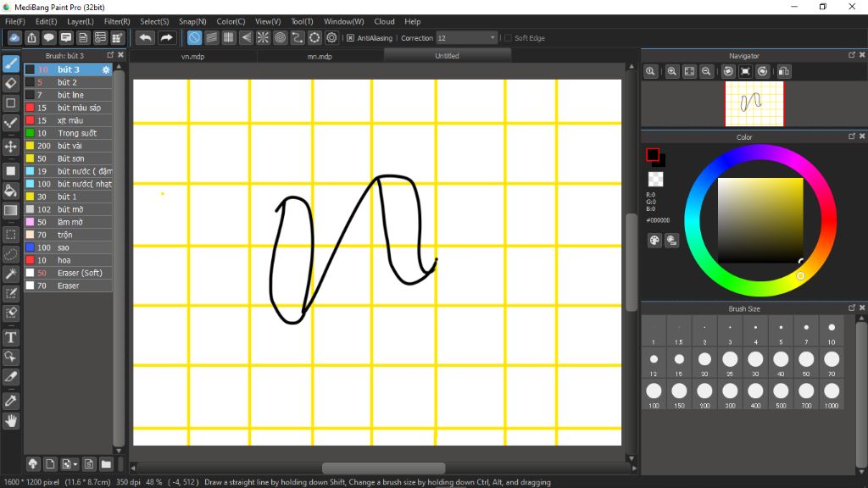
Task: Select brush size 25
Action: (x=730, y=363)
